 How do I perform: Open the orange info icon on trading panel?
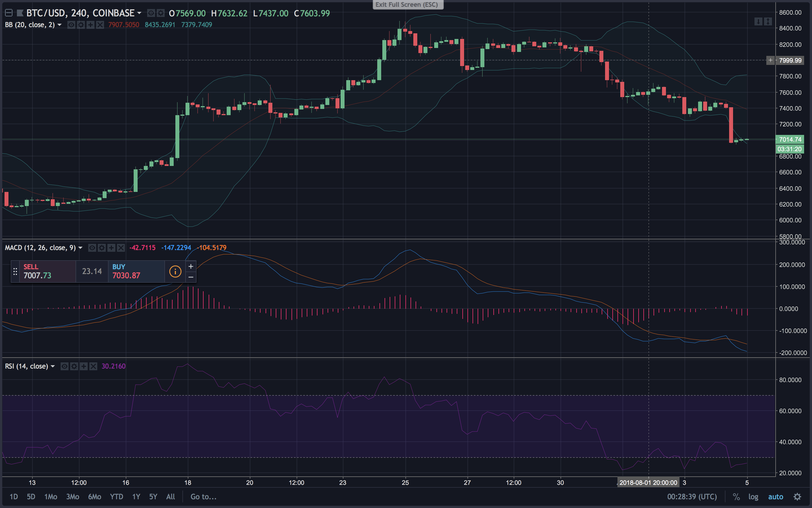coord(175,271)
